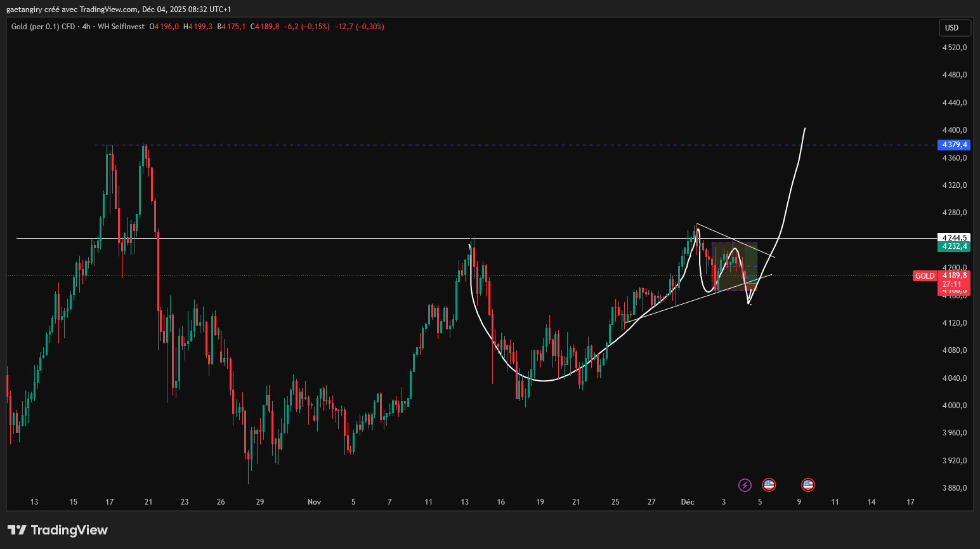Click the Nov label on the time axis
Image resolution: width=980 pixels, height=549 pixels.
click(x=314, y=502)
